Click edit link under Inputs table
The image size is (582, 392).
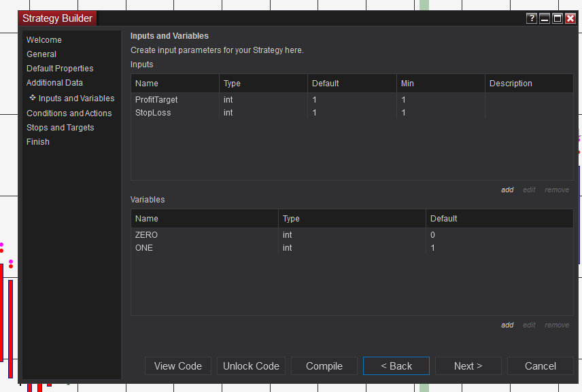pos(529,190)
